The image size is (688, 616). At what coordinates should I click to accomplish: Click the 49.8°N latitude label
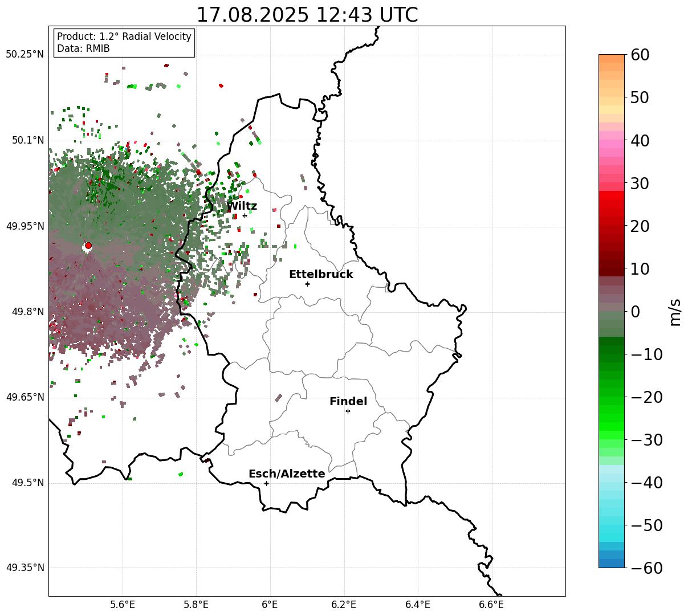28,312
